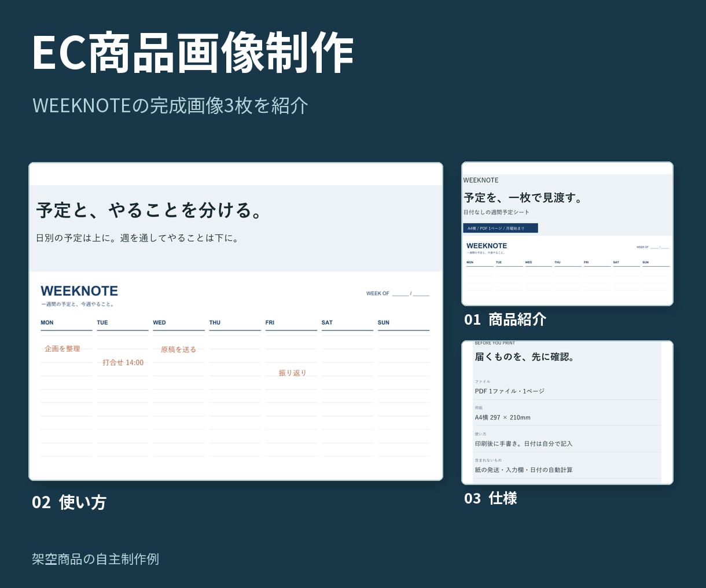
Task: Click the 01 商品紹介 caption
Action: 505,319
